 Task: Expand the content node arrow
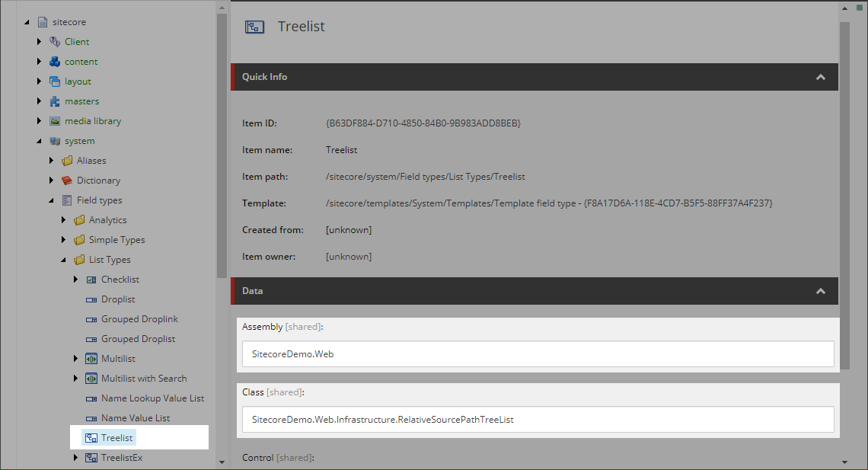point(39,62)
